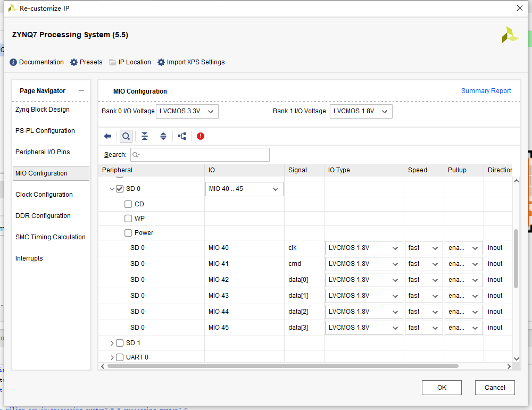Open Speed dropdown for MIO 40 clk
532x410 pixels.
(x=424, y=248)
